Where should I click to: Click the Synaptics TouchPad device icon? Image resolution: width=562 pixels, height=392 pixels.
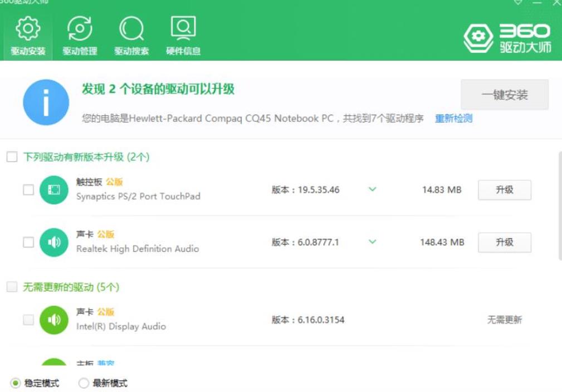pyautogui.click(x=54, y=190)
